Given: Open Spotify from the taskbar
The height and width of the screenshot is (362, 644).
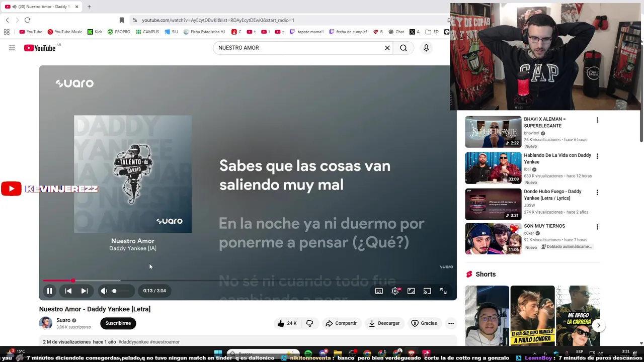Looking at the screenshot, I should [x=308, y=353].
